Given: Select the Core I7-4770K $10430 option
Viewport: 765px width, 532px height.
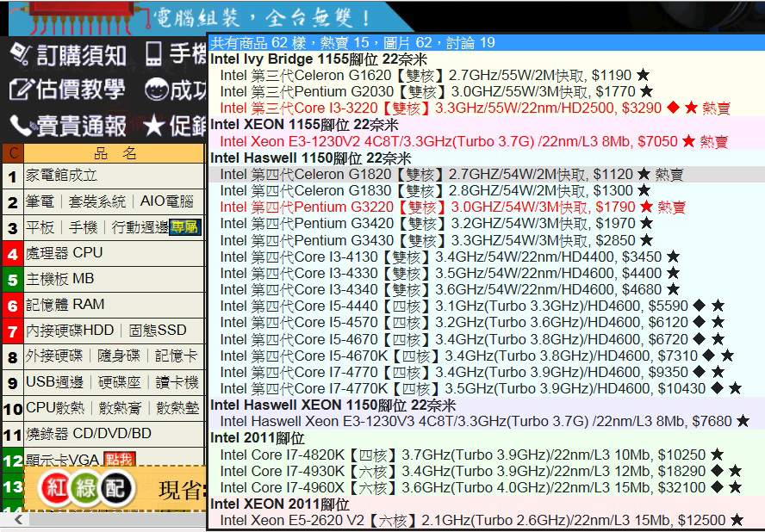Looking at the screenshot, I should pyautogui.click(x=481, y=388).
